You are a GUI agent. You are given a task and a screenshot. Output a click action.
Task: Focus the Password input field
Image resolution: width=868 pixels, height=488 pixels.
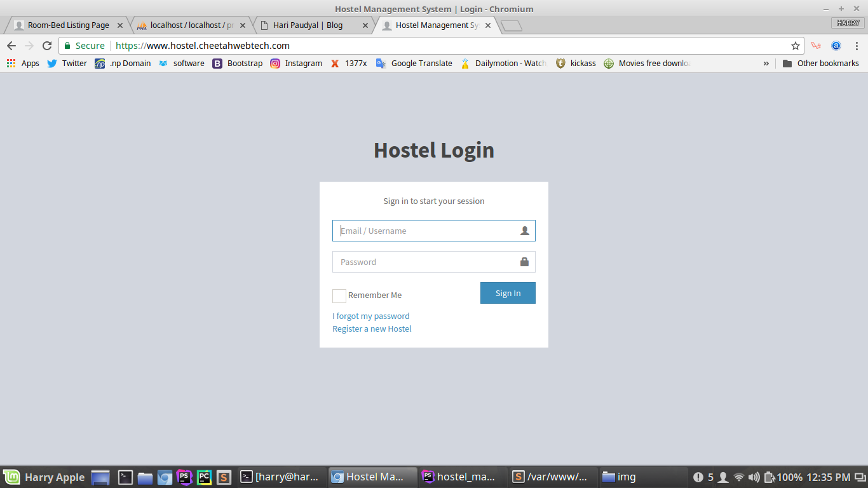tap(426, 262)
